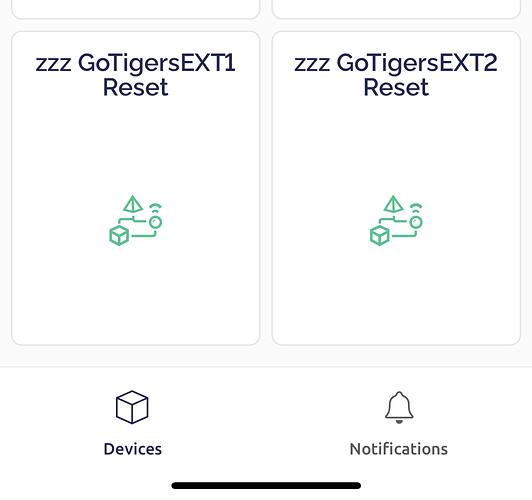Tap the green pyramid symbol in GoTigersEXT1 card
This screenshot has height=500, width=532.
[x=133, y=204]
